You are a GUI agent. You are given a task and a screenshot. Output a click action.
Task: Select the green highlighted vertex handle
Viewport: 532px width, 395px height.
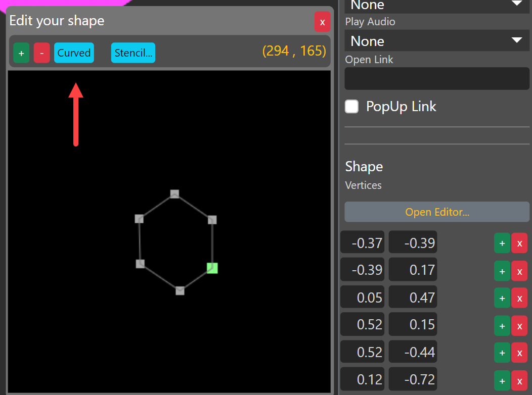212,268
